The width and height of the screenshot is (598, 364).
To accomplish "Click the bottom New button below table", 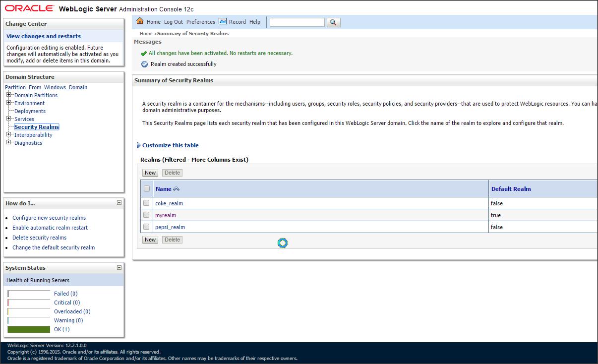I will (150, 240).
